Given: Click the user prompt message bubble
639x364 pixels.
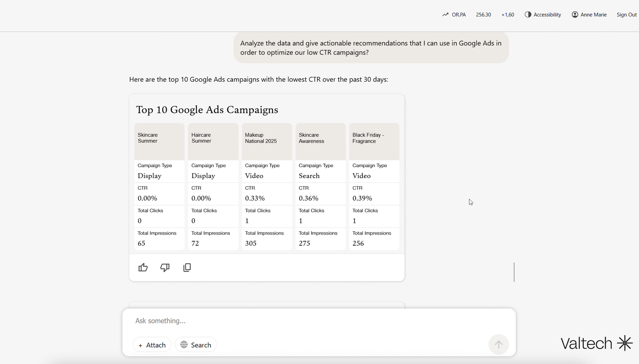Looking at the screenshot, I should [x=371, y=48].
